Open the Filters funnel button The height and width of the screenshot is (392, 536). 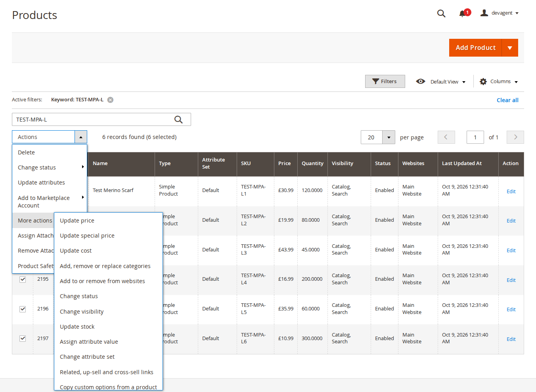pyautogui.click(x=385, y=81)
